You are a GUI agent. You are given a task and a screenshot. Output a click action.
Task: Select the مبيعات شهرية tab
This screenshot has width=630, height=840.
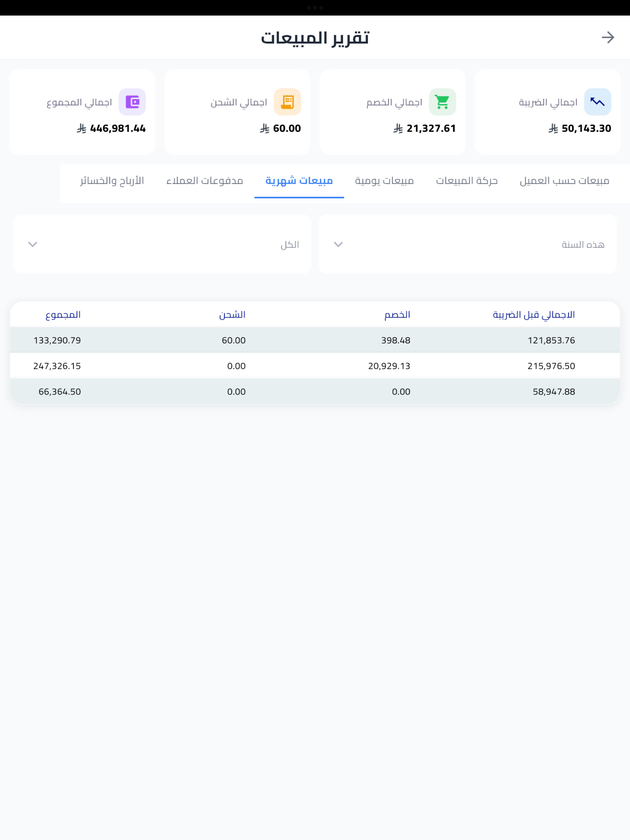tap(299, 181)
